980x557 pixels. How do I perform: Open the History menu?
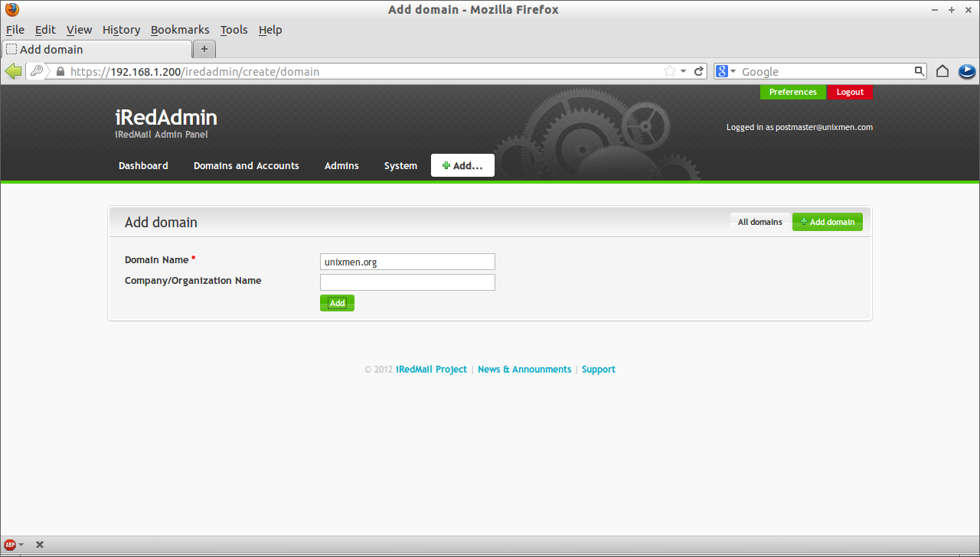(x=121, y=30)
